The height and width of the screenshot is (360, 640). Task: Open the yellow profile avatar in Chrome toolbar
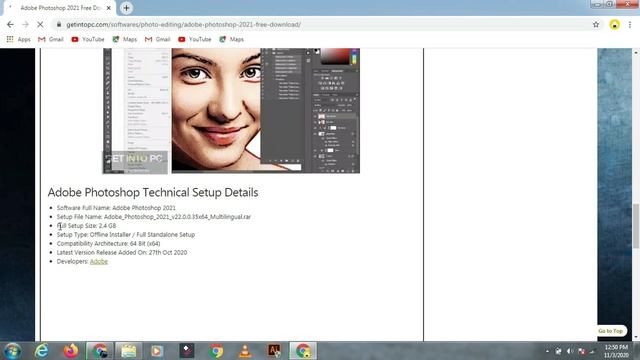click(614, 25)
